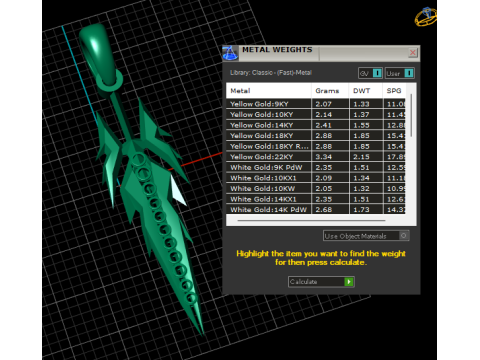Select the Yellow Gold:9KY row
The height and width of the screenshot is (360, 480).
coord(316,104)
